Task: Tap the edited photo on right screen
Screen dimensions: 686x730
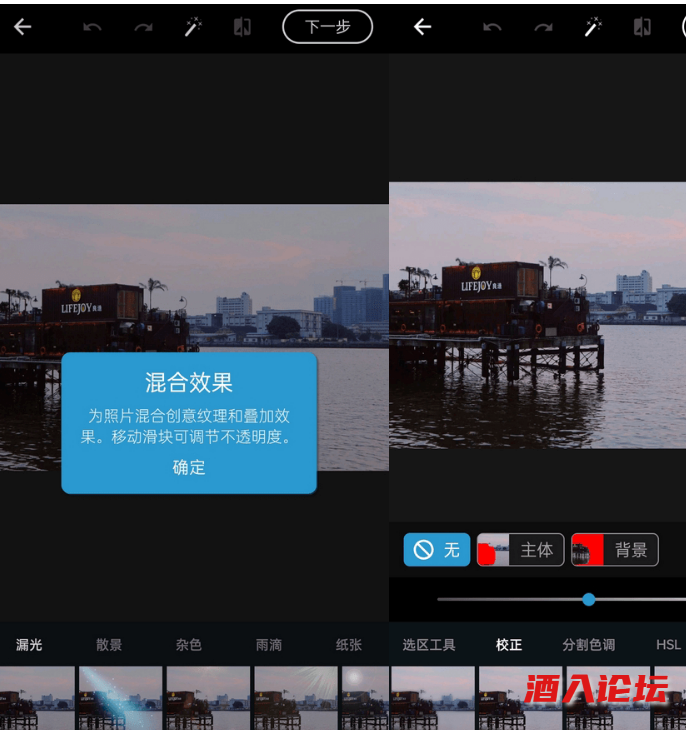Action: [537, 315]
